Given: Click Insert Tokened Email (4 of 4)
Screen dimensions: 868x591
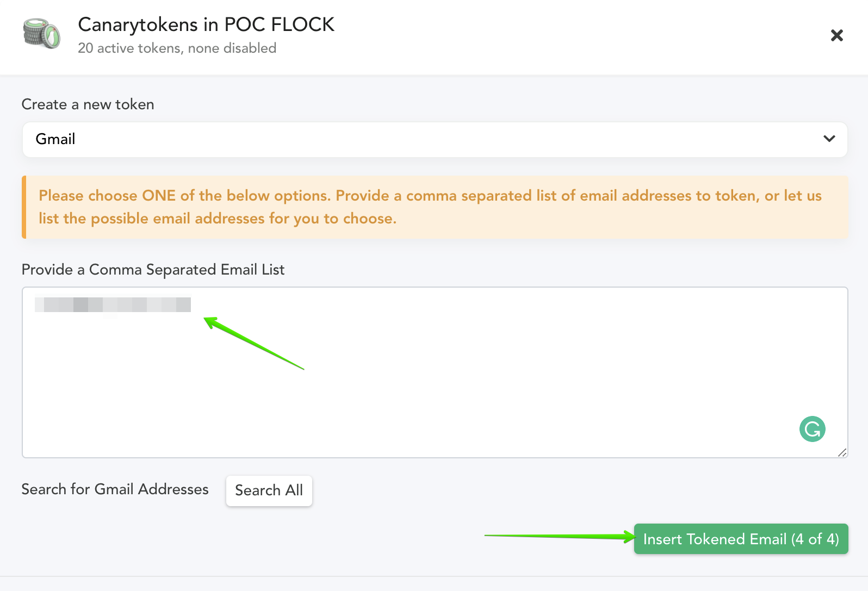Looking at the screenshot, I should [741, 539].
